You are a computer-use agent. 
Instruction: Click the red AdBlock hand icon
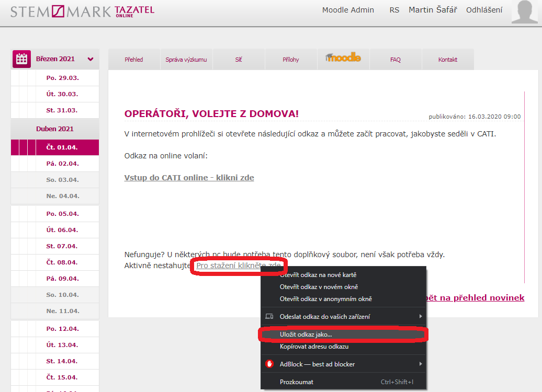270,364
